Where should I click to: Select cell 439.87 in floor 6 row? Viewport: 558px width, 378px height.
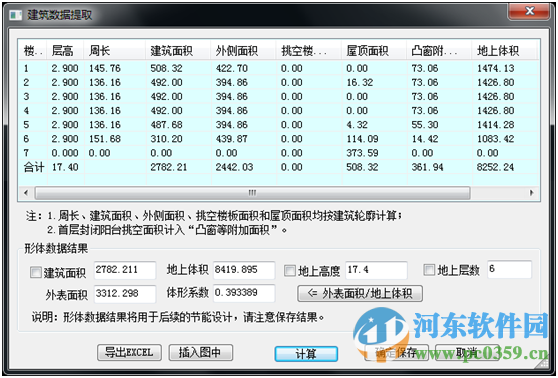click(x=232, y=139)
